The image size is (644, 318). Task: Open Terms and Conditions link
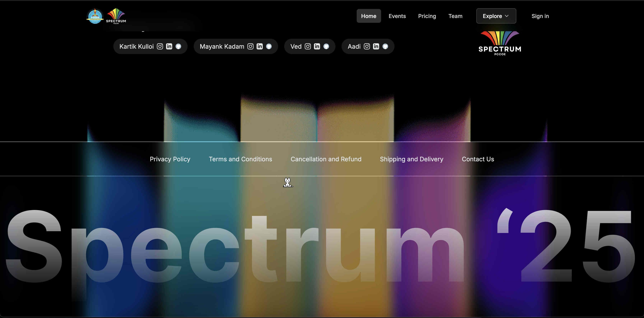tap(240, 159)
